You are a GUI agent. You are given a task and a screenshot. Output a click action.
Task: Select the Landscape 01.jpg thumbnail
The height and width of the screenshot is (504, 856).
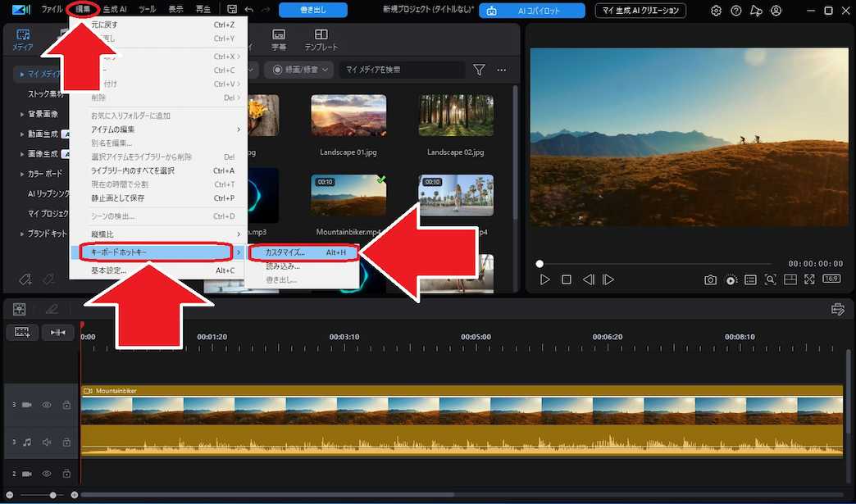click(x=348, y=115)
